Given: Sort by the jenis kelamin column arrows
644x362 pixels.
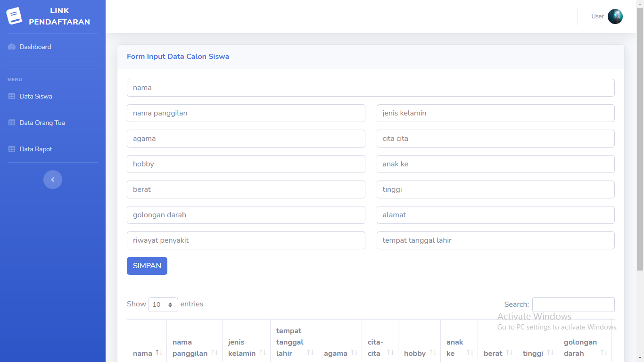Looking at the screenshot, I should [263, 353].
